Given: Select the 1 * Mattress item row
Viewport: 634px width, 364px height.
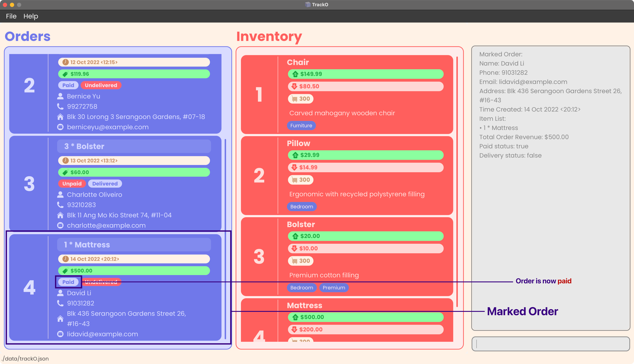Looking at the screenshot, I should 134,244.
